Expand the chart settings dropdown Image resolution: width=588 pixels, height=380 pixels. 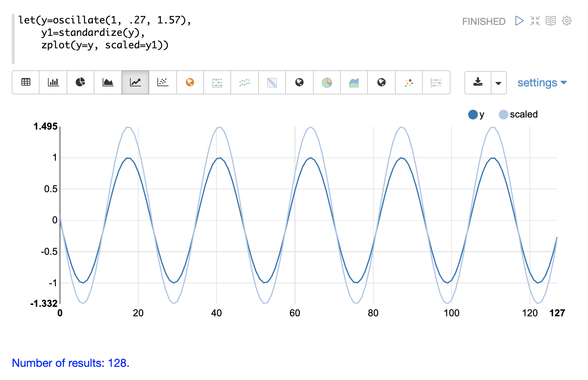coord(542,83)
